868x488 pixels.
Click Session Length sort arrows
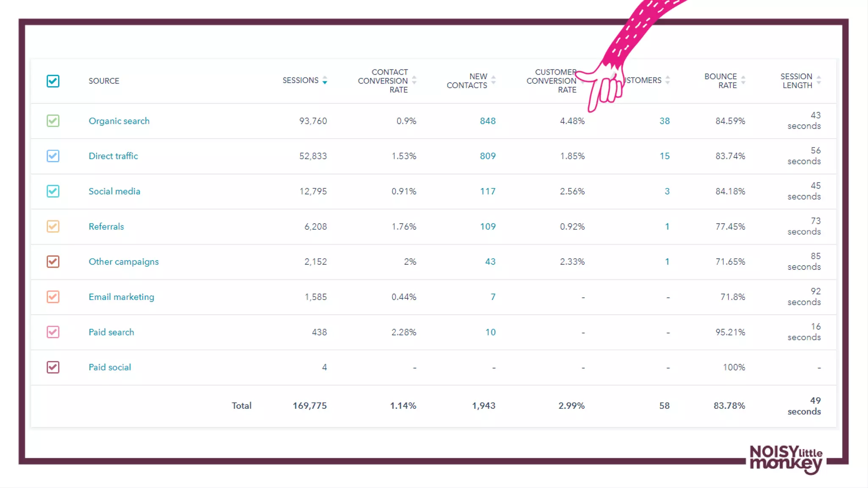[819, 80]
